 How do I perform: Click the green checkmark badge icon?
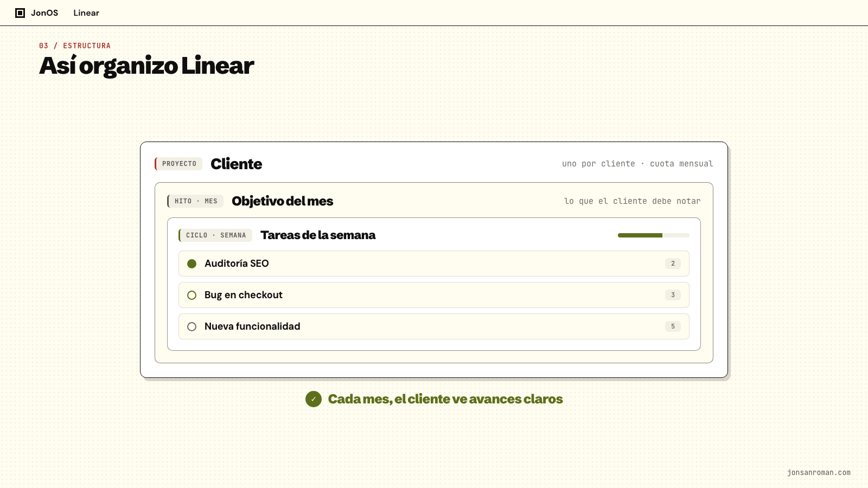coord(314,399)
